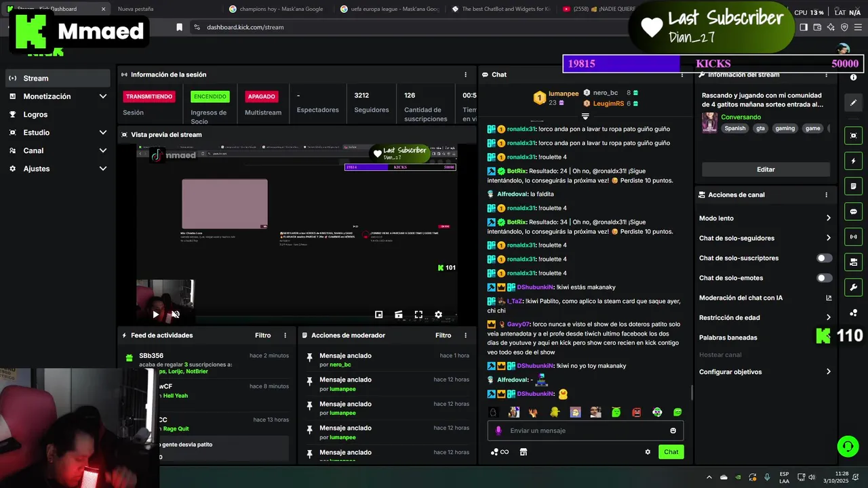
Task: Open Filtro in Acciones de moderador
Action: point(443,335)
